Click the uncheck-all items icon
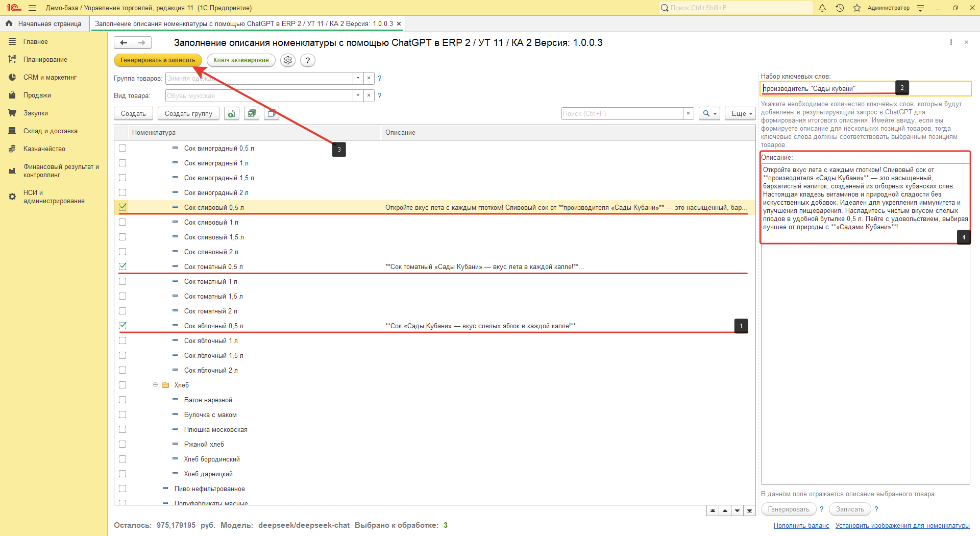The height and width of the screenshot is (536, 980). click(272, 113)
